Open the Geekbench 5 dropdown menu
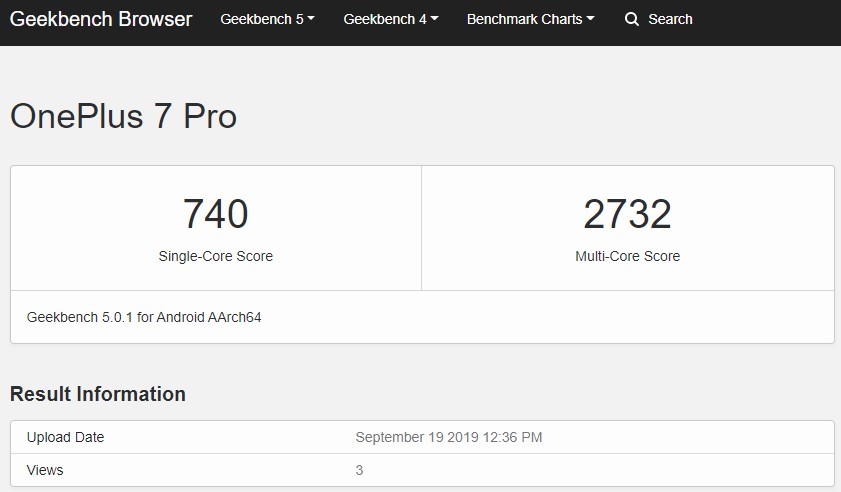 [267, 19]
